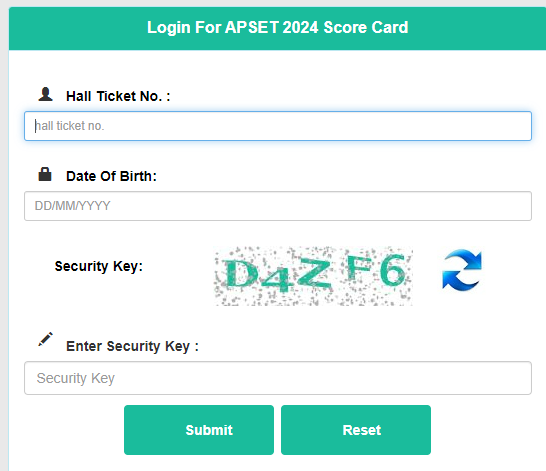Screen dimensions: 546x471
Task: Focus the hall ticket no. input field
Action: (278, 126)
